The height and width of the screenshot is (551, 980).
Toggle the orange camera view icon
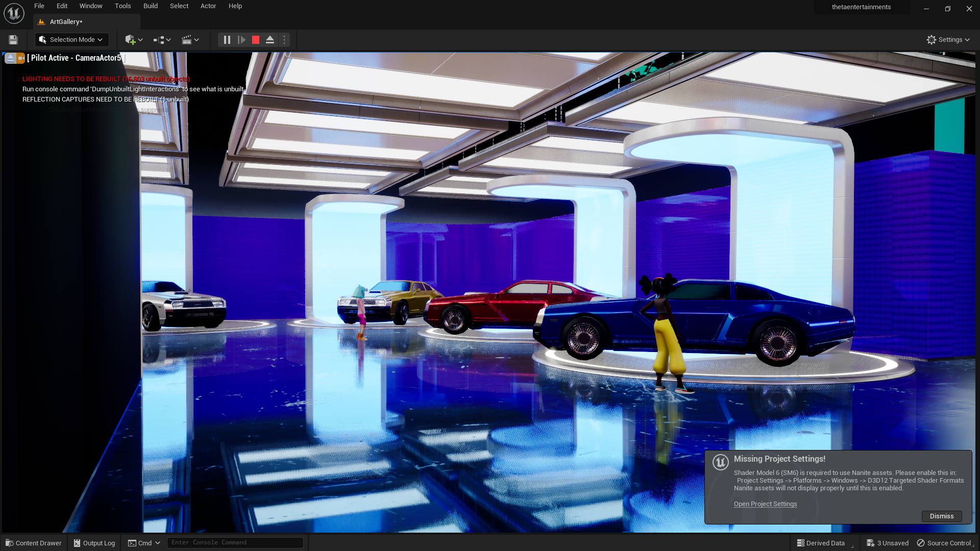(x=20, y=58)
